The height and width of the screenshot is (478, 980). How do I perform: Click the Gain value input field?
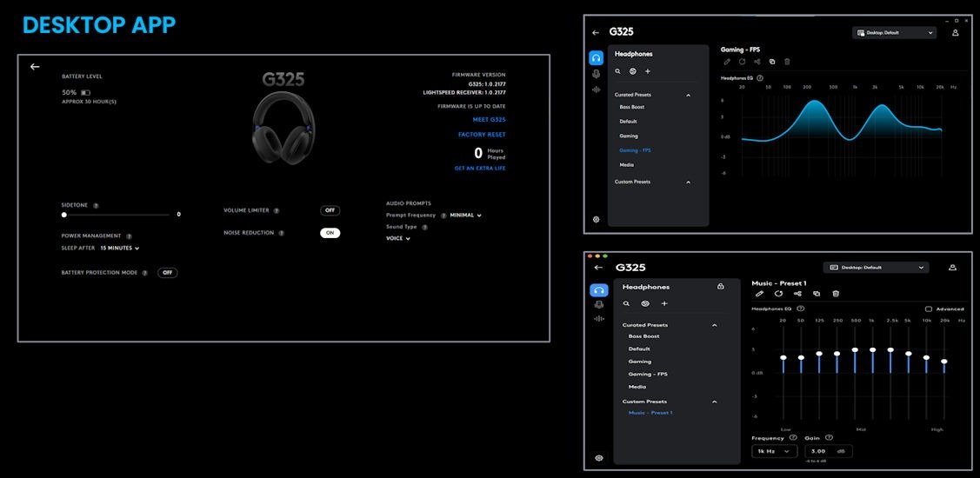(x=827, y=451)
